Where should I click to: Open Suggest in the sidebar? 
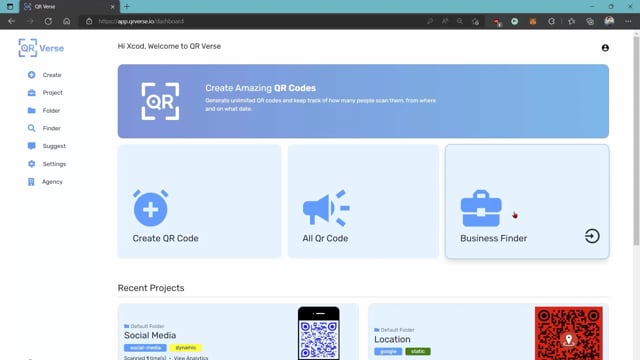(x=54, y=146)
